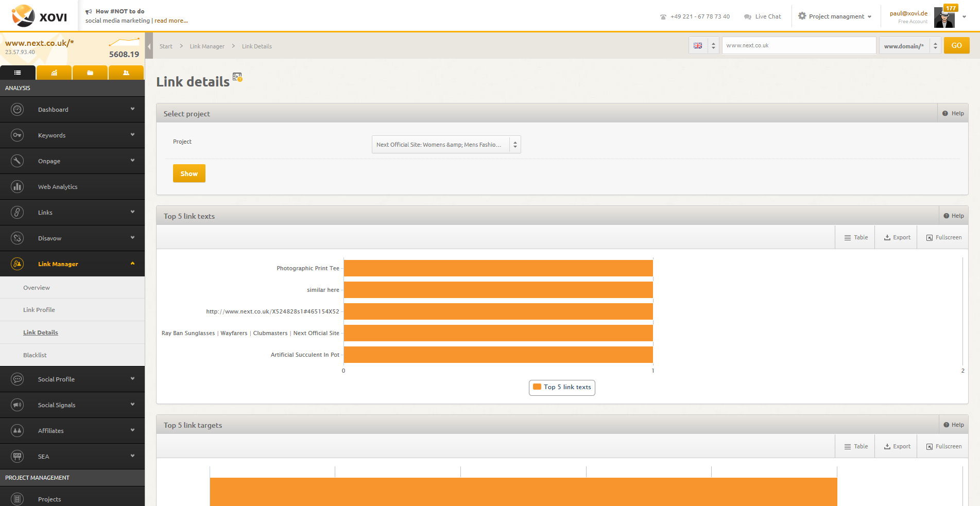
Task: Export Top 5 link texts
Action: pos(897,237)
